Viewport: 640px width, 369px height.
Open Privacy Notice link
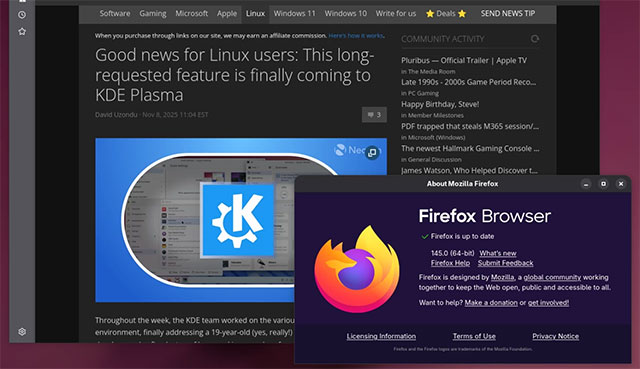(555, 336)
